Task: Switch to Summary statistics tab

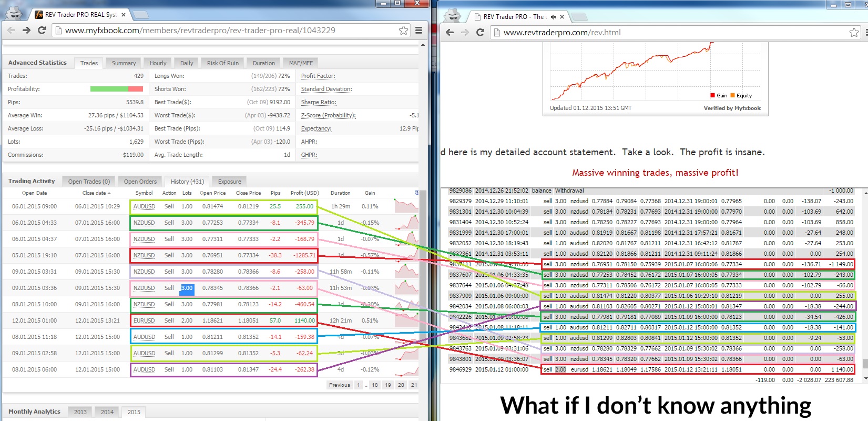Action: click(x=124, y=63)
